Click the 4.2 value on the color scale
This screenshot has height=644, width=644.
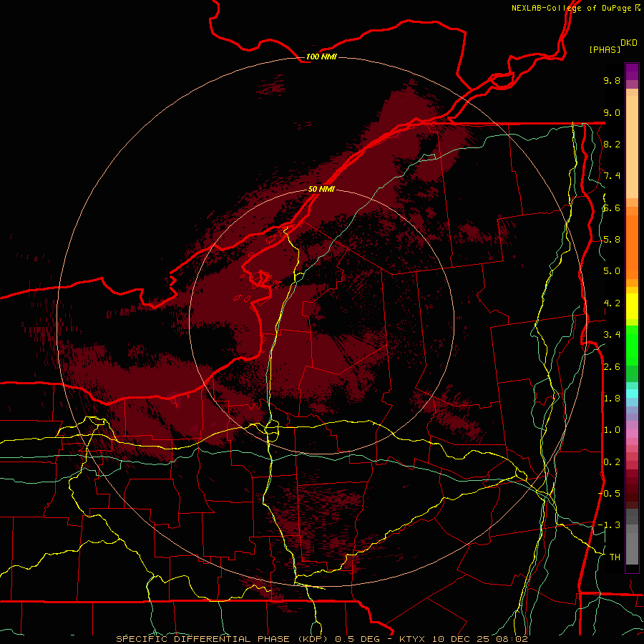pyautogui.click(x=612, y=303)
